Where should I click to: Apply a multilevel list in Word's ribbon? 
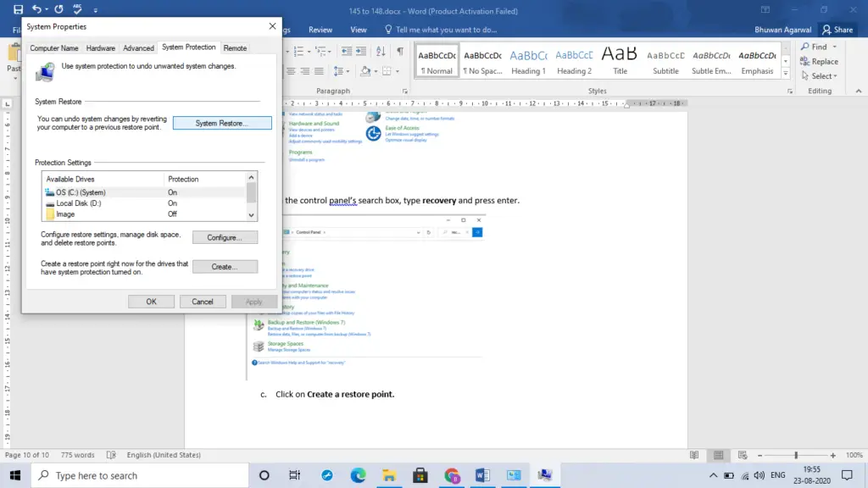pyautogui.click(x=321, y=52)
